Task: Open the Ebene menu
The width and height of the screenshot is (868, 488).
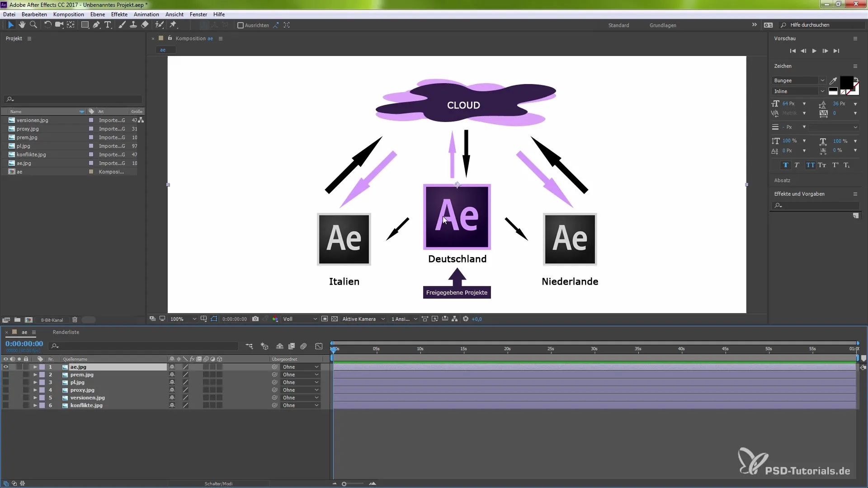Action: (x=98, y=14)
